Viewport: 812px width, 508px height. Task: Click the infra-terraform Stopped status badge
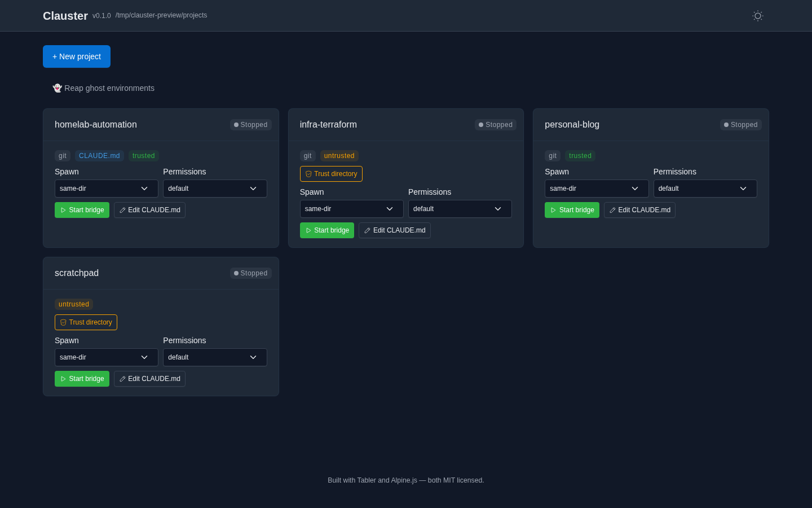pos(496,125)
